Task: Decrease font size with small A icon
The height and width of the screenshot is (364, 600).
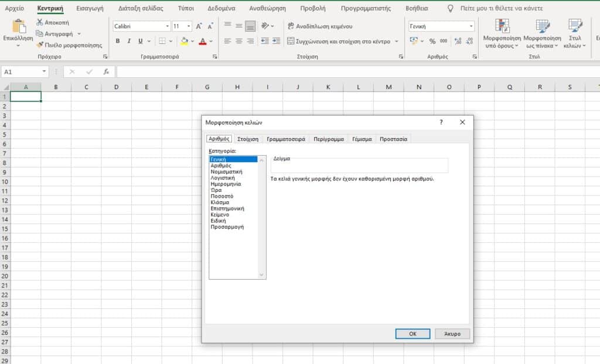Action: tap(210, 26)
